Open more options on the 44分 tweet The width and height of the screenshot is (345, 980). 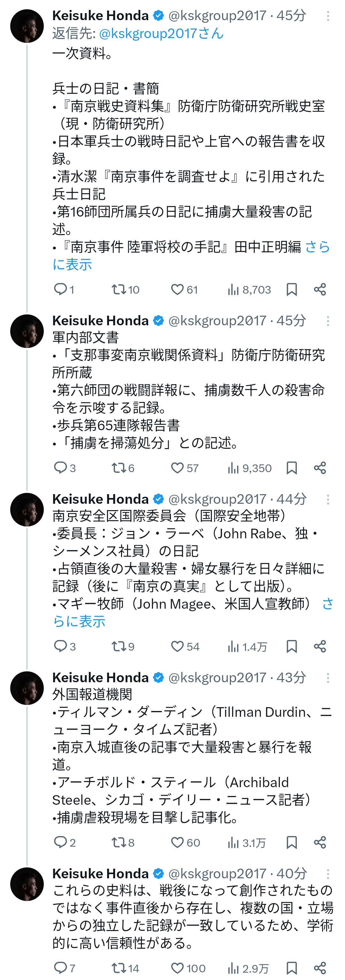pyautogui.click(x=328, y=500)
